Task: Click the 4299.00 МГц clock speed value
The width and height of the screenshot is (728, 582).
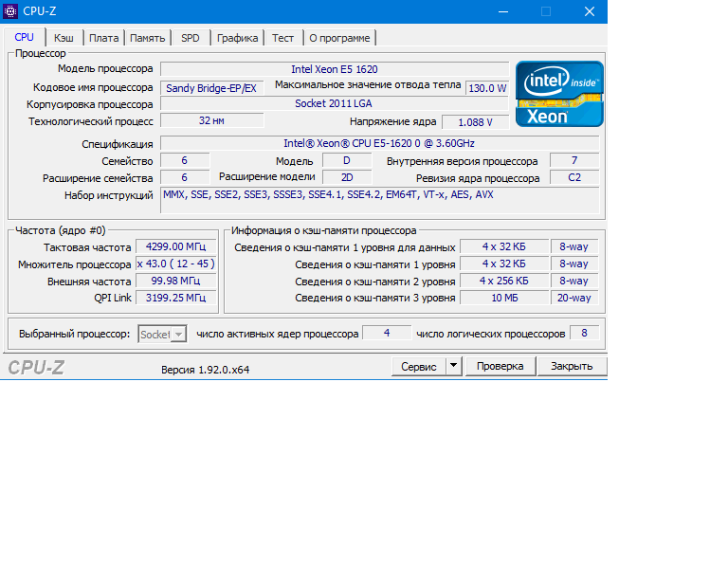Action: pyautogui.click(x=175, y=246)
